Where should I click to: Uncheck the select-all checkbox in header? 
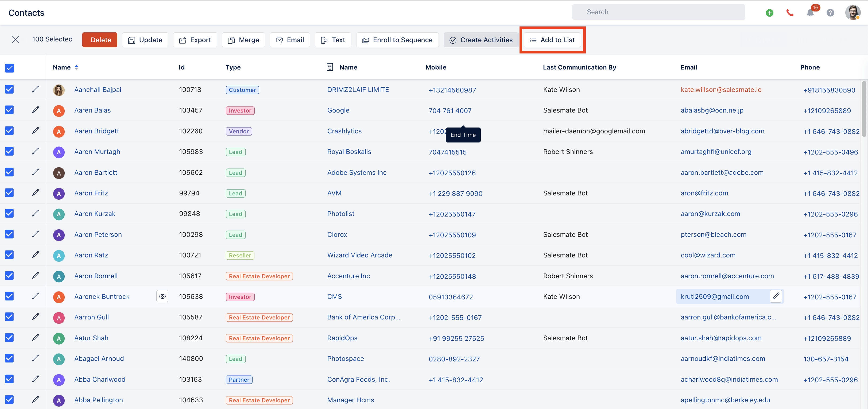(x=9, y=68)
